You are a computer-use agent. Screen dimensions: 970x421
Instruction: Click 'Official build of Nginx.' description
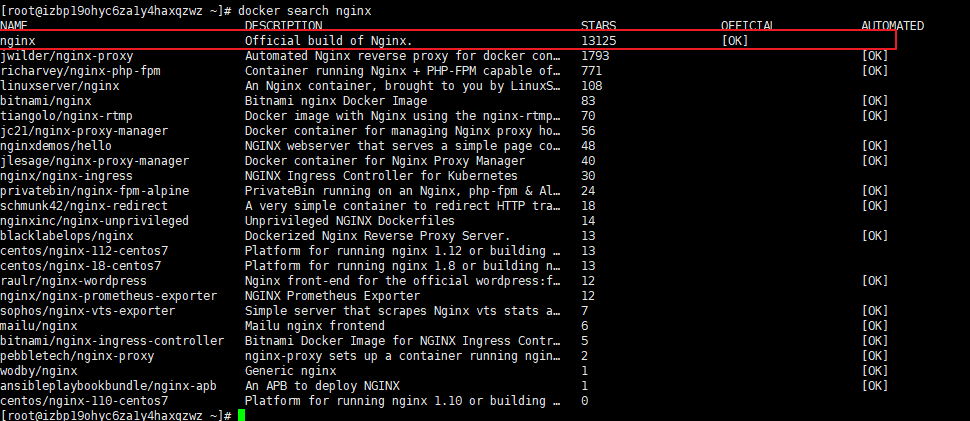coord(328,41)
